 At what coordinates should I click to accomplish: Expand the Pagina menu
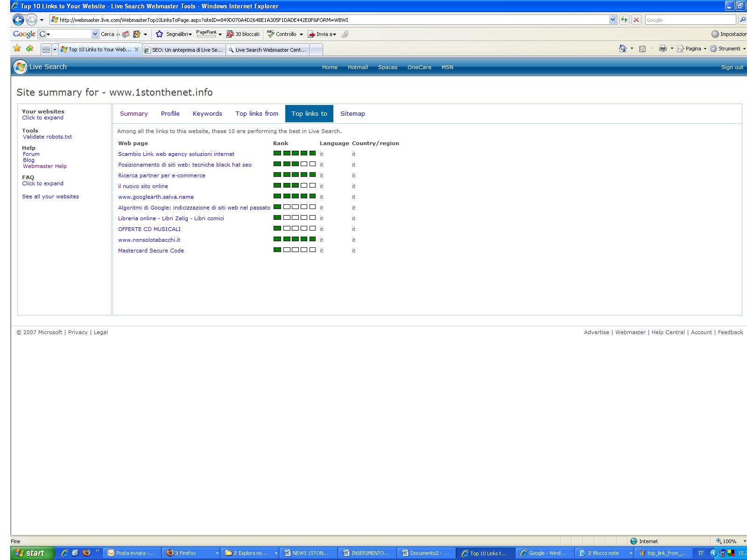pos(692,49)
